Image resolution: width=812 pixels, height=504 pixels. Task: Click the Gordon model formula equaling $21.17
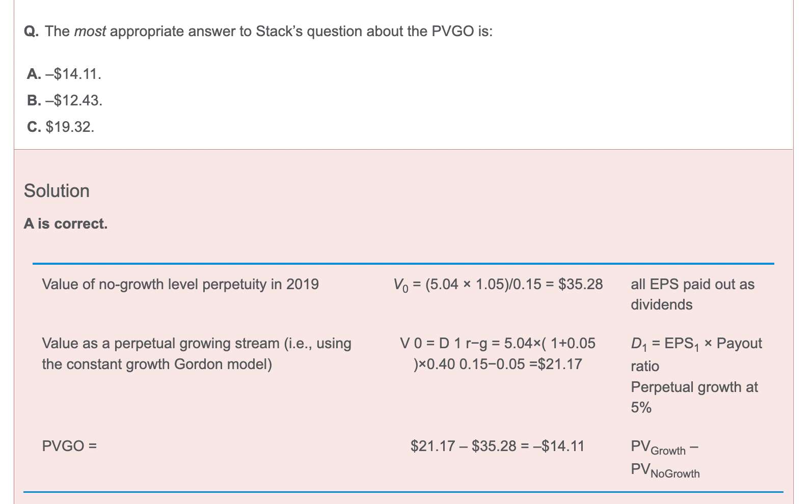[x=498, y=354]
